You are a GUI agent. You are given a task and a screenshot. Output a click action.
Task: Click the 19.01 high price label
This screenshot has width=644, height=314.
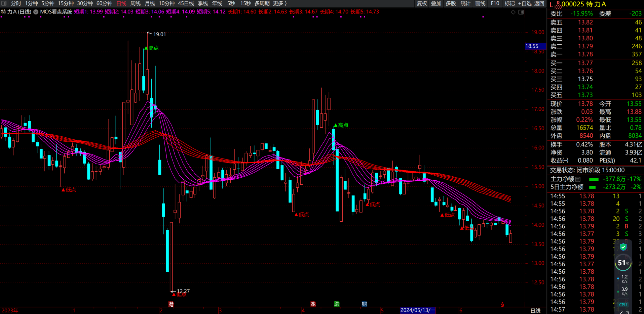tap(159, 34)
